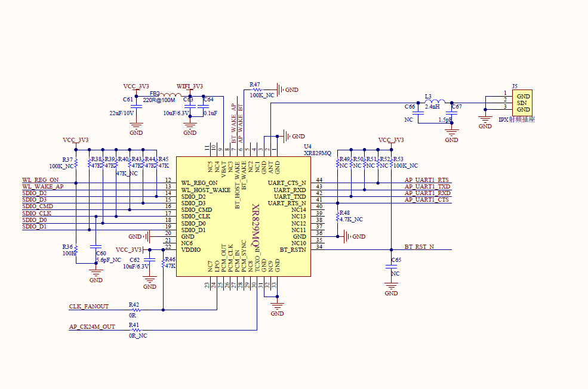Image resolution: width=588 pixels, height=389 pixels.
Task: Select the R48 resistor designator
Action: point(344,213)
